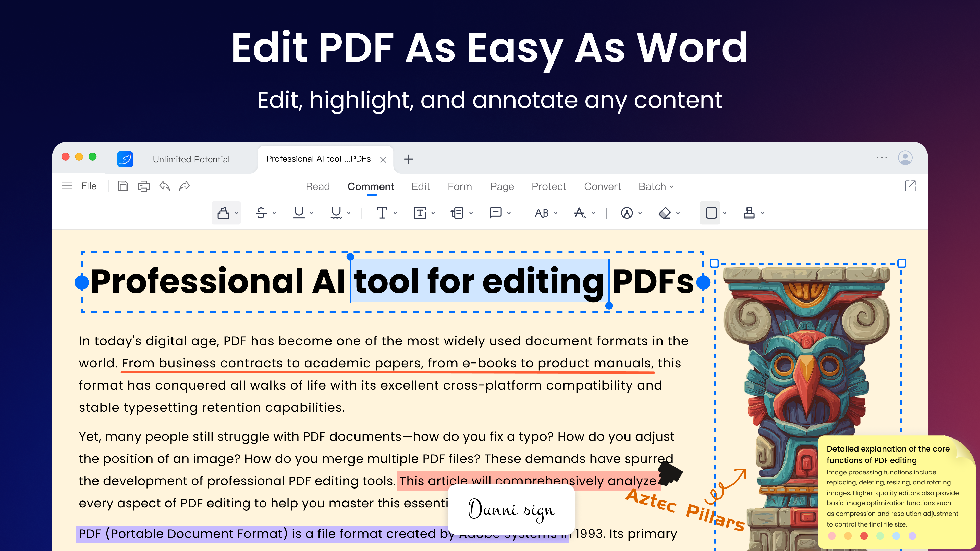Open the Convert tab
The image size is (980, 551).
coord(602,186)
